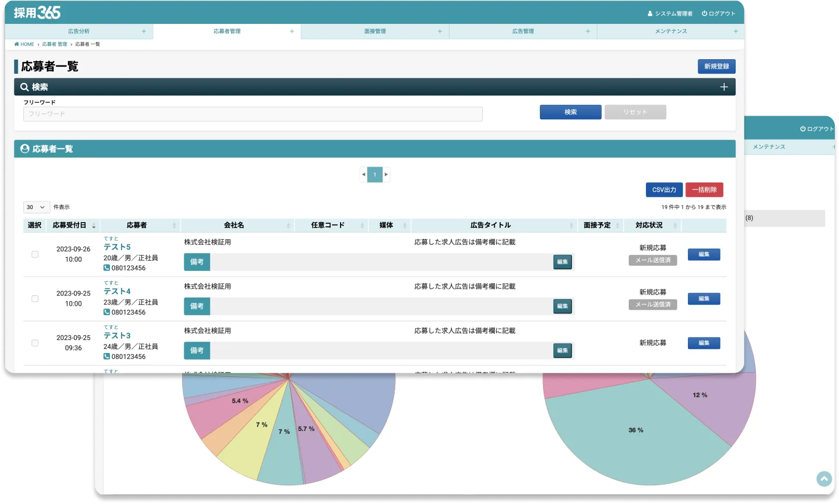Screen dimensions: 839x504
Task: Sort by 面接予定 column arrow
Action: point(618,226)
